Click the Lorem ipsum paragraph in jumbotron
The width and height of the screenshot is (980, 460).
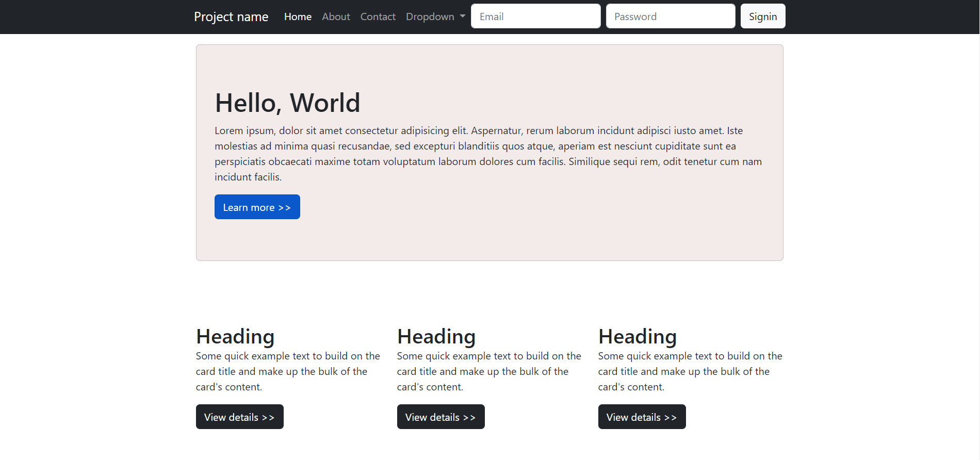tap(489, 154)
